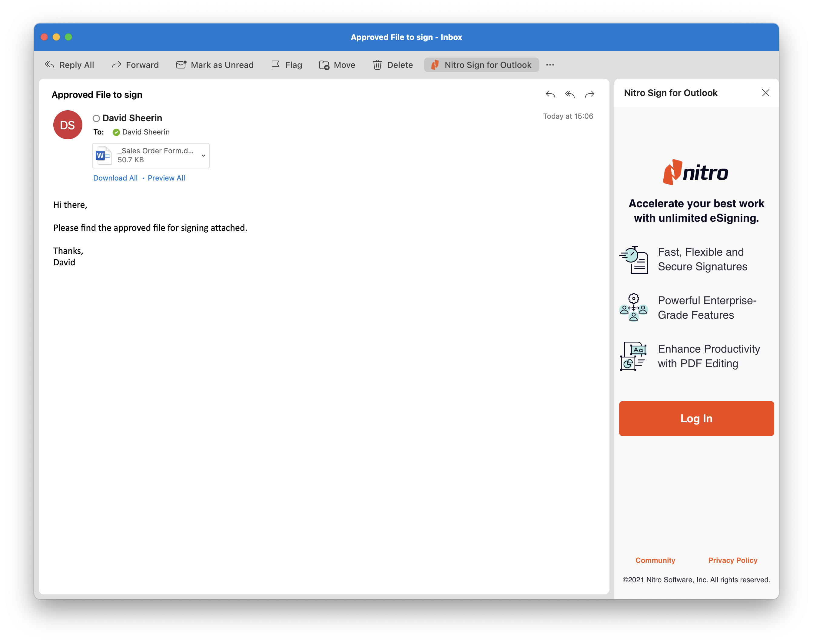Click the Forward icon in the toolbar
Image resolution: width=813 pixels, height=644 pixels.
(116, 65)
